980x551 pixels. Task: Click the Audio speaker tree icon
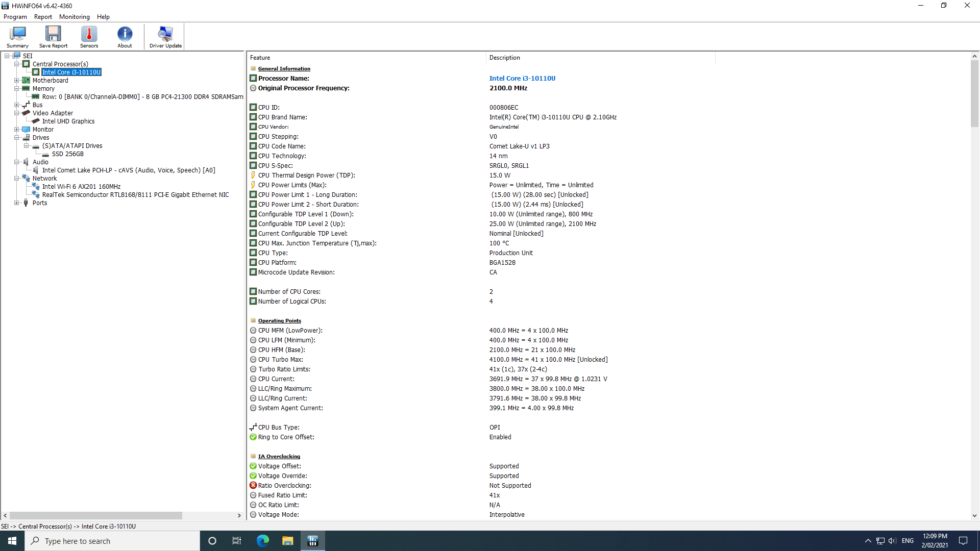click(26, 162)
